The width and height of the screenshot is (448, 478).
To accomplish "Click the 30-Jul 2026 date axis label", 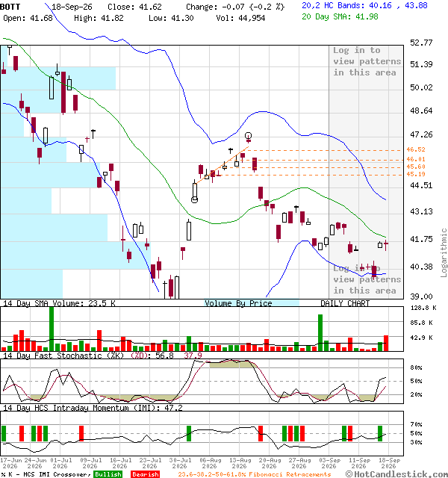I will 180,463.
